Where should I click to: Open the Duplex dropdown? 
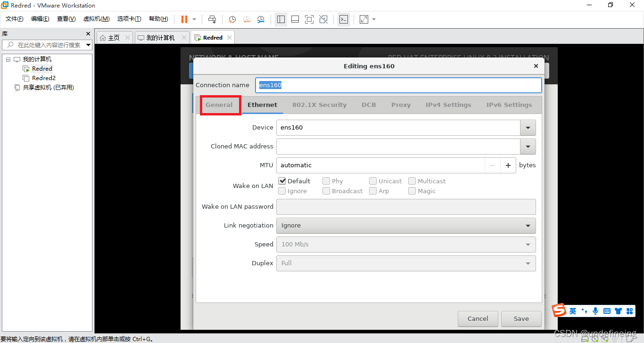(x=406, y=263)
